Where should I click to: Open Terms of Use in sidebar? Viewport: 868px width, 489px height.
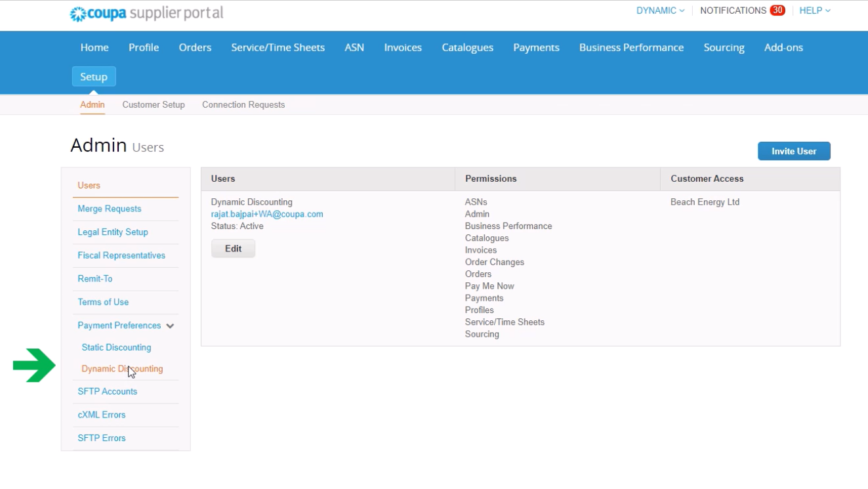pos(103,302)
